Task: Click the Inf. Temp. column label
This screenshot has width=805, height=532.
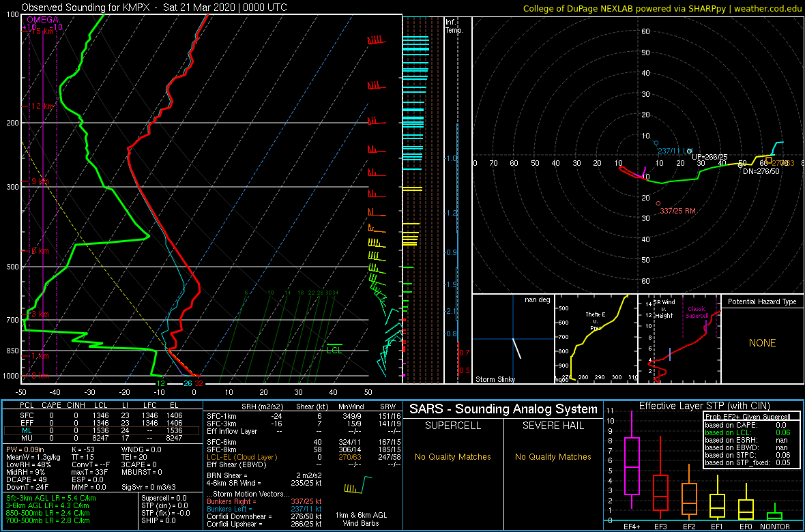Action: [454, 26]
